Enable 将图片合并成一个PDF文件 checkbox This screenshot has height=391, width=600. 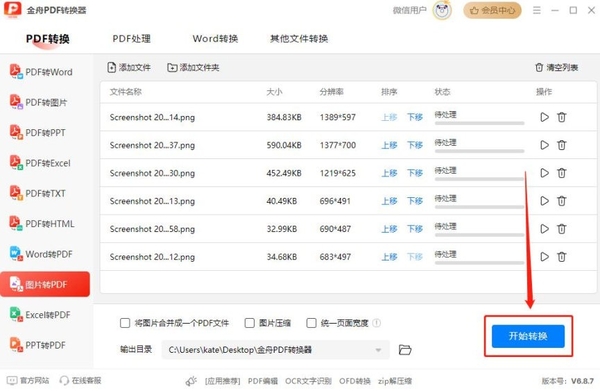tap(125, 323)
